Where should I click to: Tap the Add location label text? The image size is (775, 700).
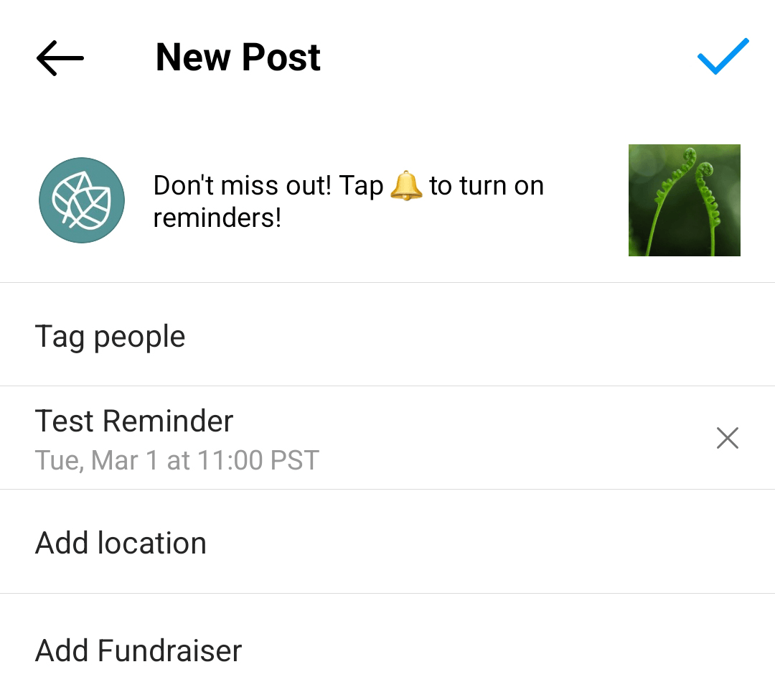(121, 543)
